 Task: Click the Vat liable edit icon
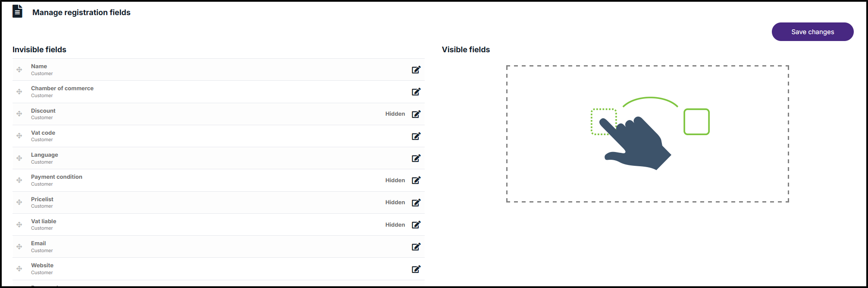click(x=416, y=225)
